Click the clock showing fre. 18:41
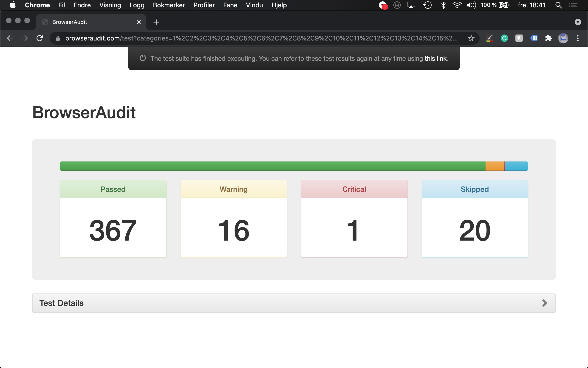Image resolution: width=588 pixels, height=368 pixels. tap(531, 5)
